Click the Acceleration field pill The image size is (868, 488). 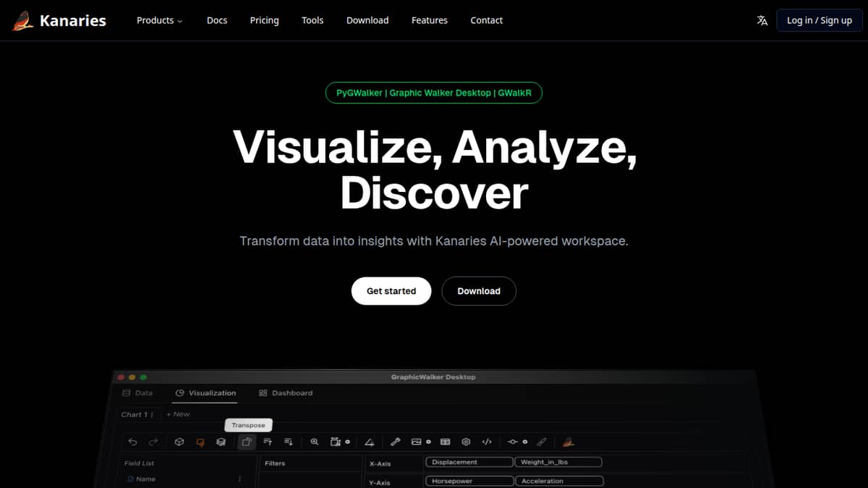pyautogui.click(x=558, y=481)
